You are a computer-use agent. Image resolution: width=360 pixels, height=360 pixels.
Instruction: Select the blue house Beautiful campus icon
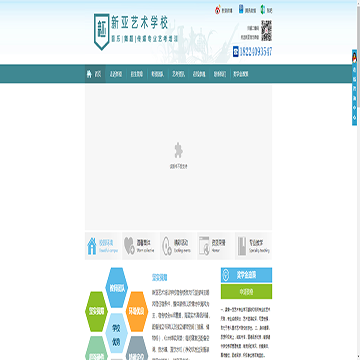(x=91, y=246)
